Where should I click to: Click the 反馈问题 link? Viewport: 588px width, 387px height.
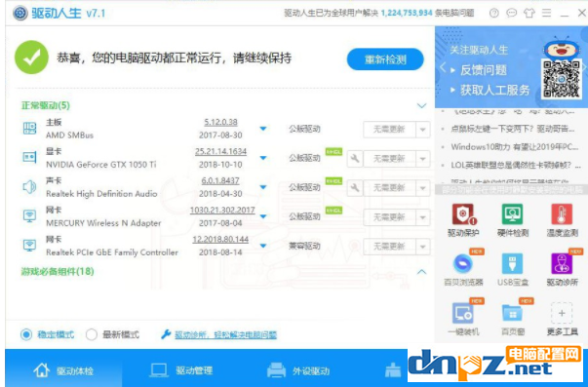coord(484,70)
